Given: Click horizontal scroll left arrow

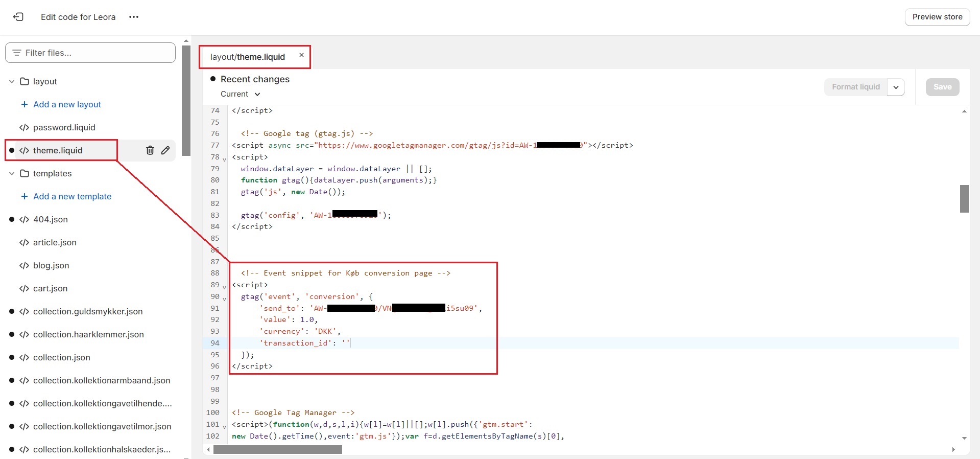Looking at the screenshot, I should (208, 449).
